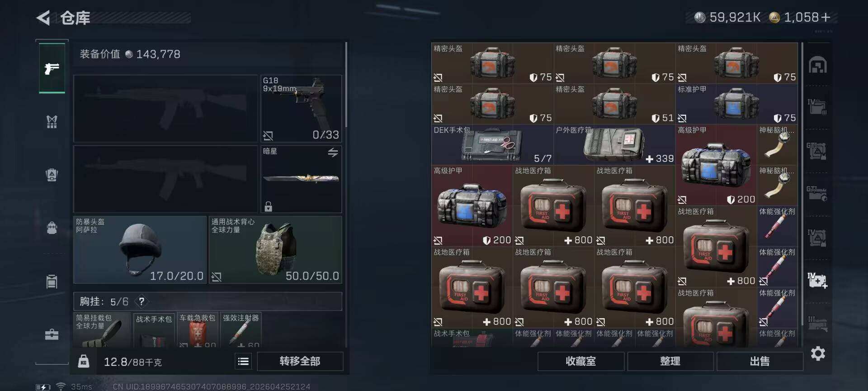This screenshot has width=868, height=391.
Task: Expand currency top-up with the plus sign
Action: (826, 17)
